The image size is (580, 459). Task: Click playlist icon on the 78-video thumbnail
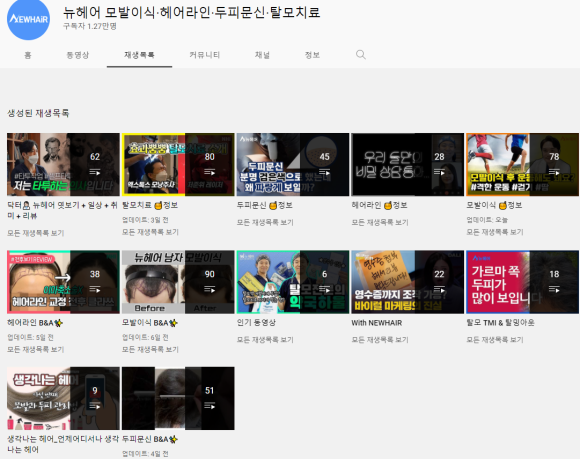pos(554,172)
